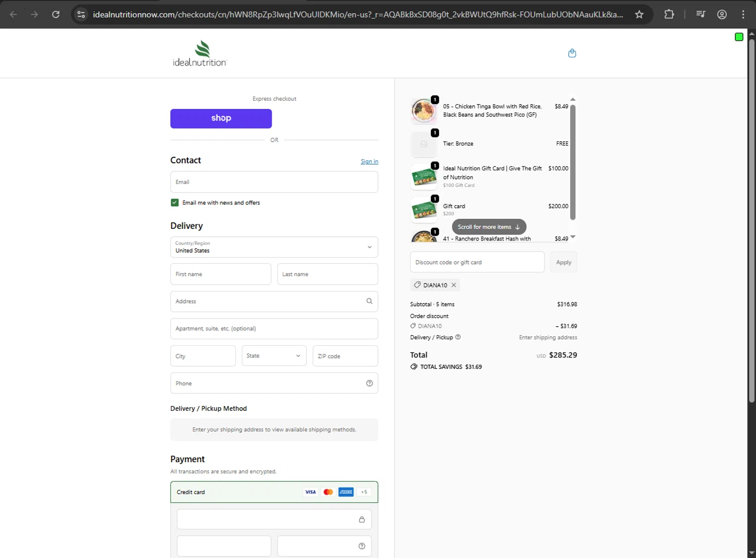Click the ZIP code field
The height and width of the screenshot is (558, 756).
pyautogui.click(x=345, y=356)
